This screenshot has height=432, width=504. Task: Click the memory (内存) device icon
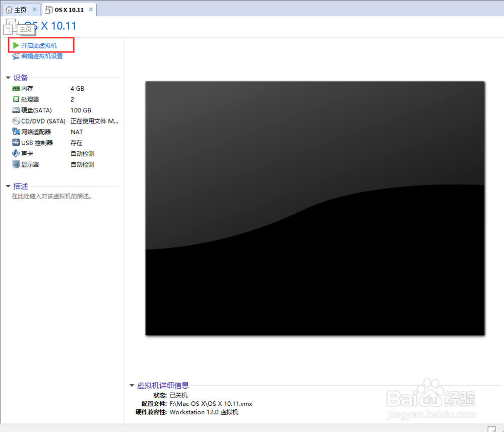click(16, 88)
